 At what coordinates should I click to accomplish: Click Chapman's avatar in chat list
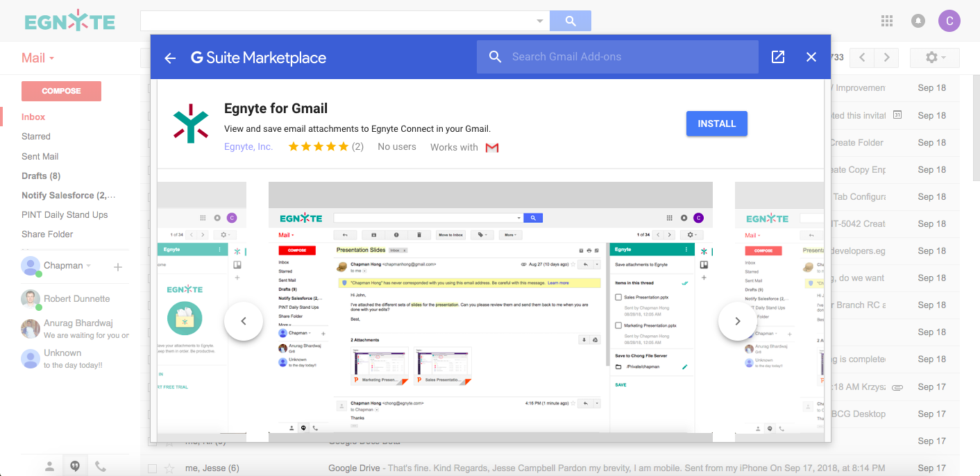31,266
